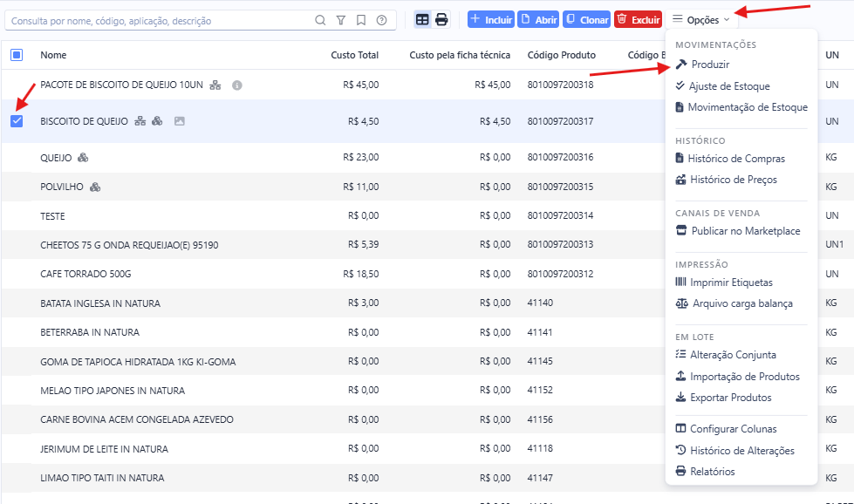Open image icon on BISCOITO DE QUEIJO row

179,121
